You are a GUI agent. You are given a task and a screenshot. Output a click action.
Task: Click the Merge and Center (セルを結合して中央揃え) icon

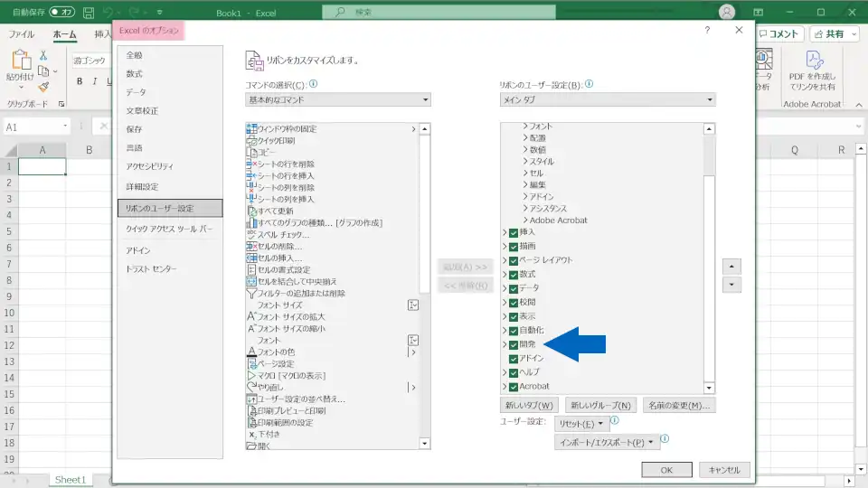252,282
